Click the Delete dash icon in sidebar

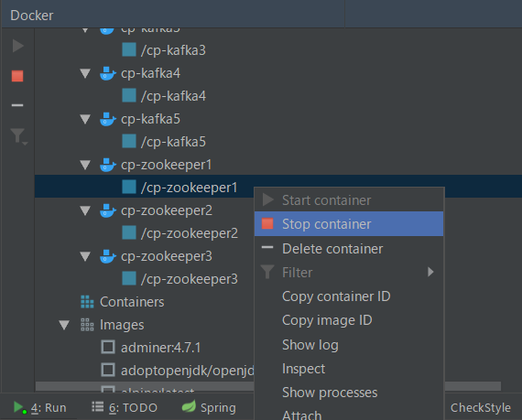(x=17, y=105)
